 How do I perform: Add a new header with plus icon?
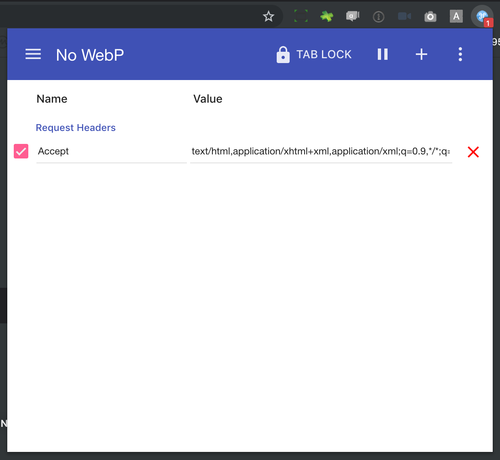(x=421, y=54)
